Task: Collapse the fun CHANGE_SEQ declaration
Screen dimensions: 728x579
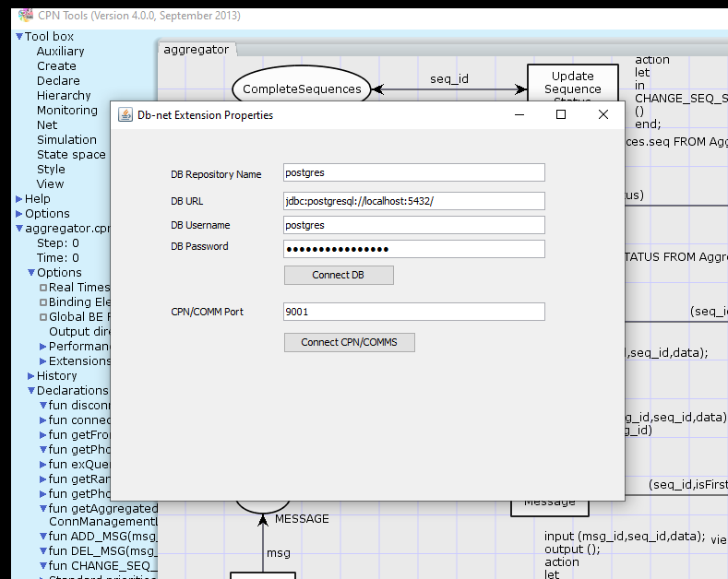Action: [x=42, y=566]
